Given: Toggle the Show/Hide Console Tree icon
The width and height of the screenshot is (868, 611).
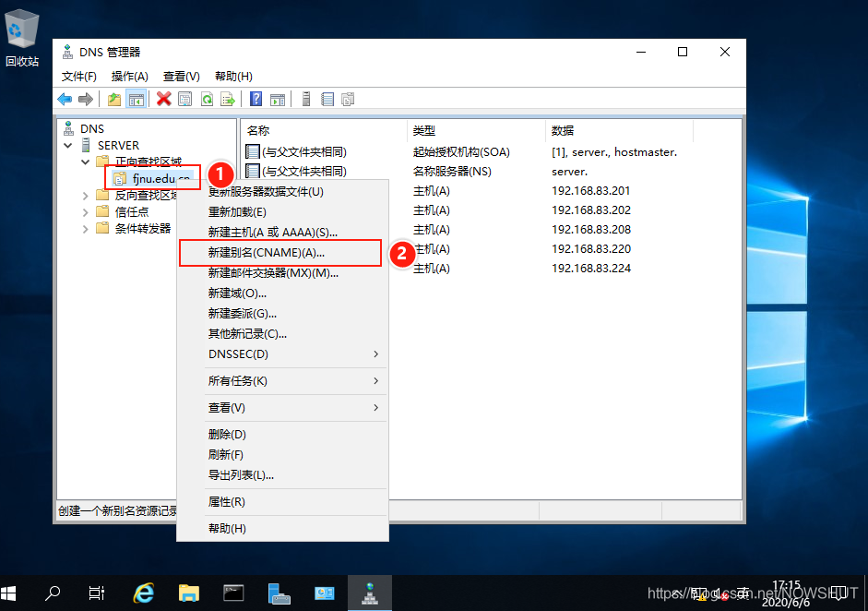Looking at the screenshot, I should pyautogui.click(x=136, y=99).
